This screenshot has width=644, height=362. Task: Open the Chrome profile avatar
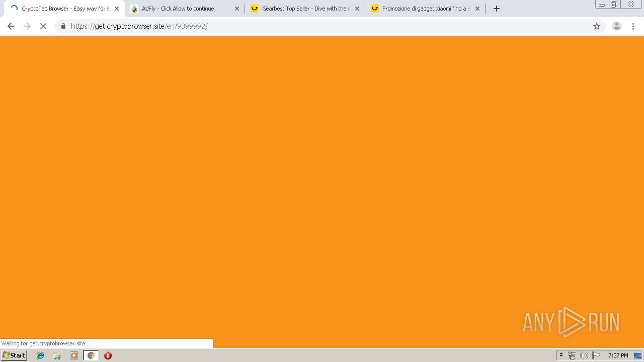click(x=617, y=26)
